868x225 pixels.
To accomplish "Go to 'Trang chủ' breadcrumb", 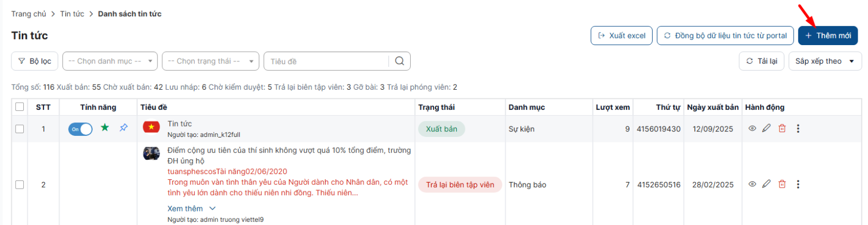I will click(29, 14).
